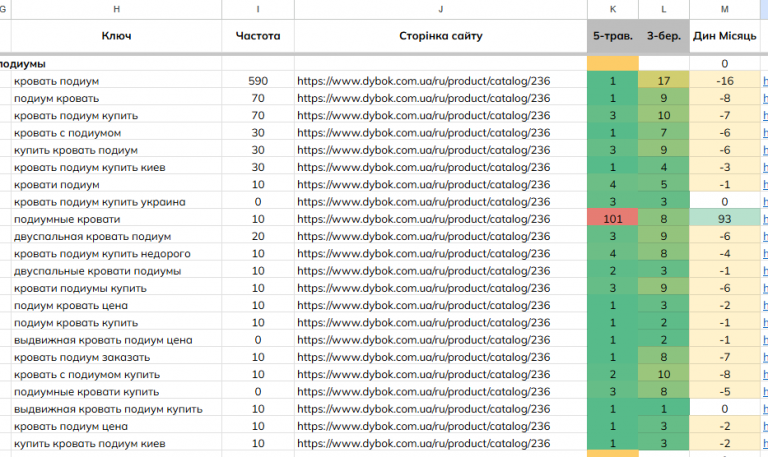Select dynamics in 'кровать подиум купить недорого' row

point(725,254)
